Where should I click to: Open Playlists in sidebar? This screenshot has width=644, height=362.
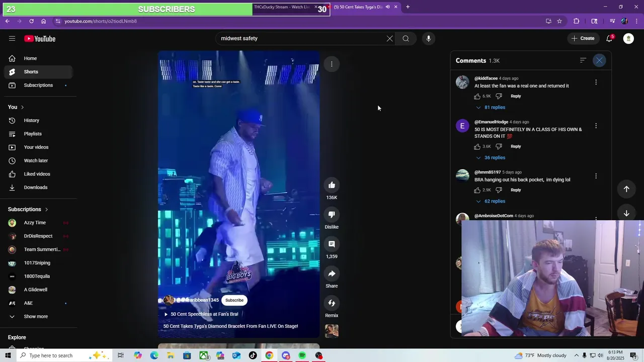click(x=38, y=134)
